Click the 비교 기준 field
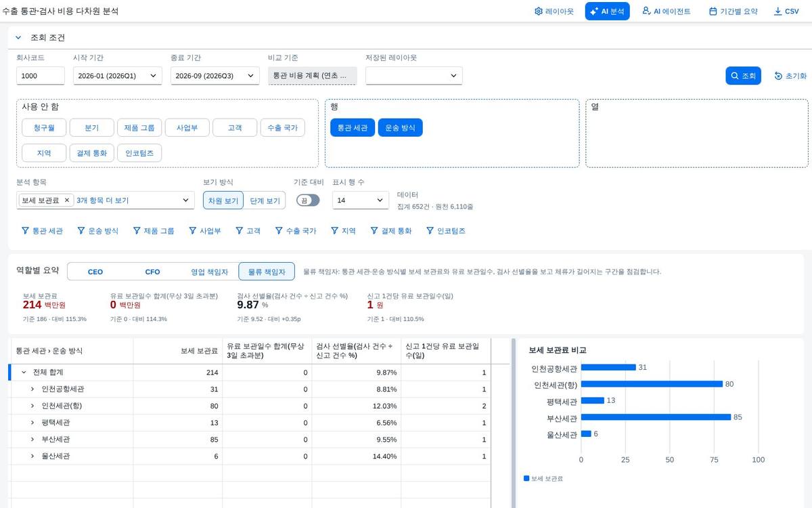Image resolution: width=812 pixels, height=508 pixels. (312, 76)
